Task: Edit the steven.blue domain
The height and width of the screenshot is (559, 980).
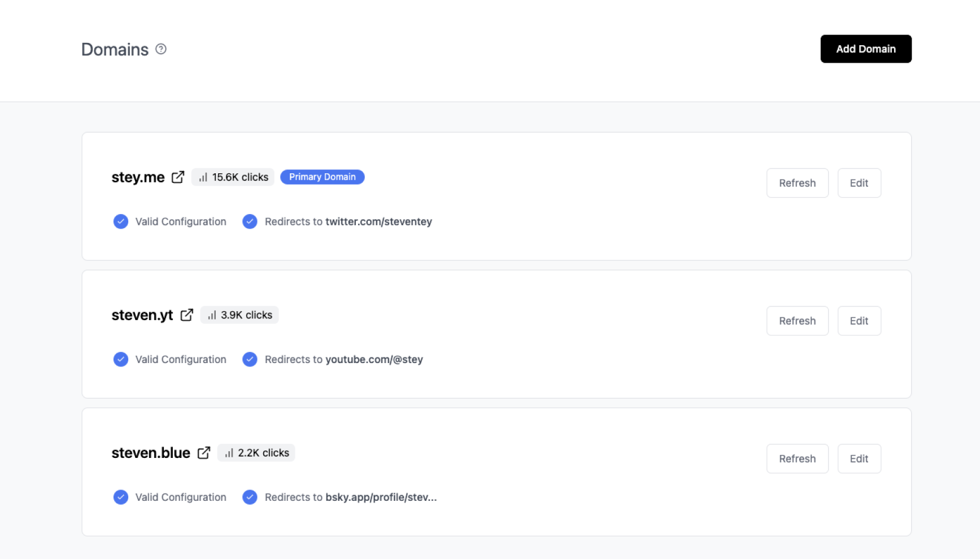Action: coord(859,458)
